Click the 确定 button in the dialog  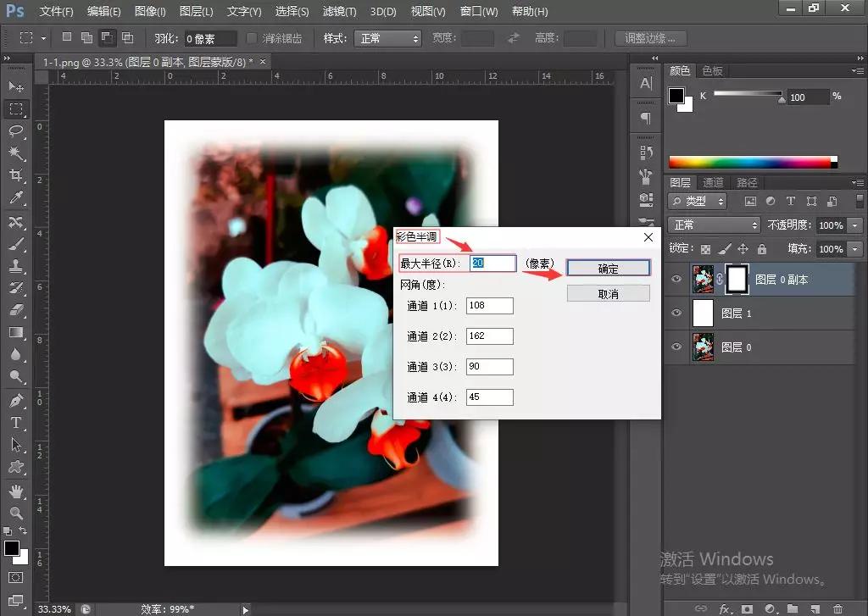[608, 268]
